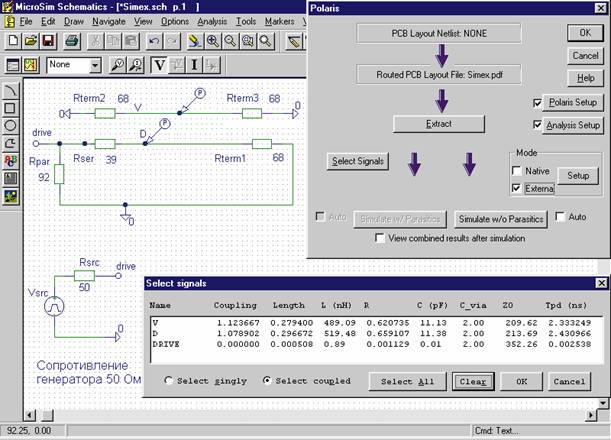The height and width of the screenshot is (440, 611).
Task: Place a current marker icon
Action: point(136,65)
